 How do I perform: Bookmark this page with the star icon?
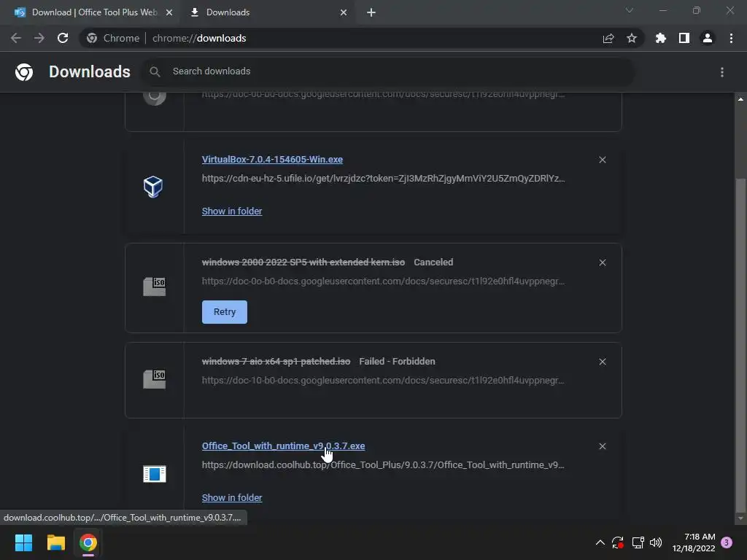tap(632, 38)
